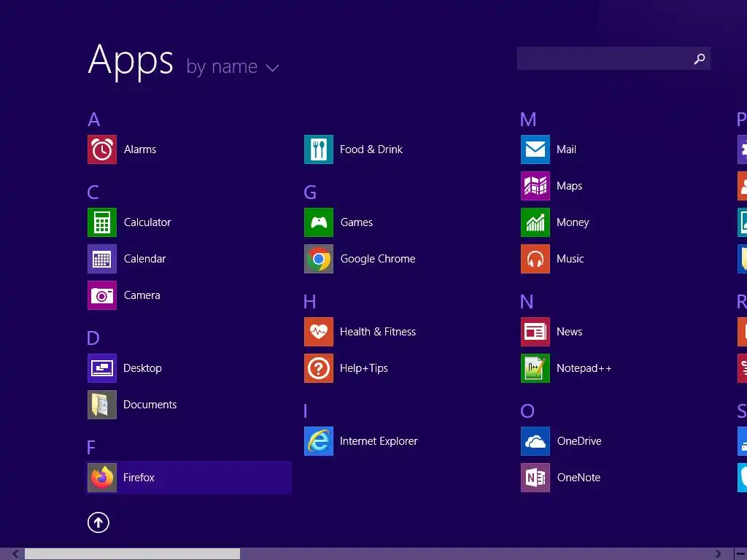The height and width of the screenshot is (560, 747).
Task: Open the Food & Drink icon
Action: [x=319, y=149]
